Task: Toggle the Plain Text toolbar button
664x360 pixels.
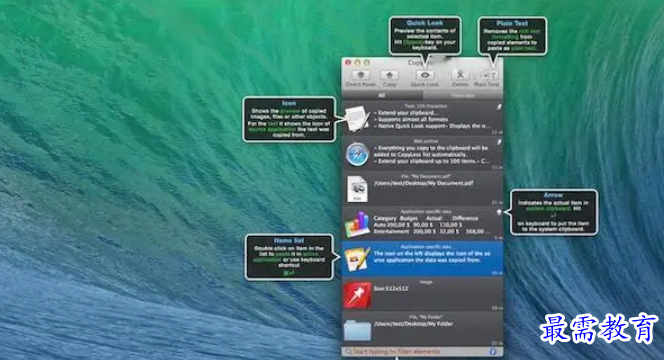Action: 487,78
